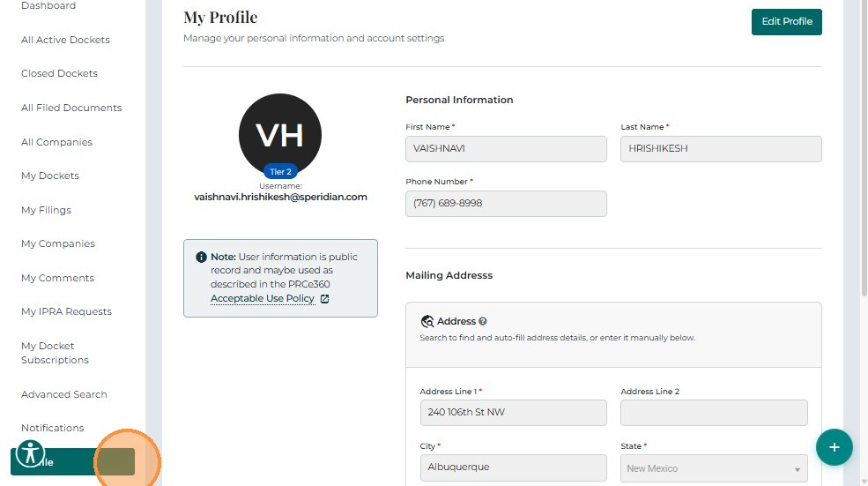Open the accessibility widget icon
The image size is (868, 486).
pyautogui.click(x=31, y=453)
